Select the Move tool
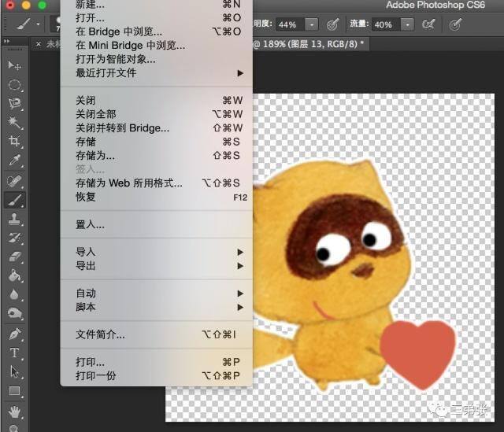 pos(14,66)
